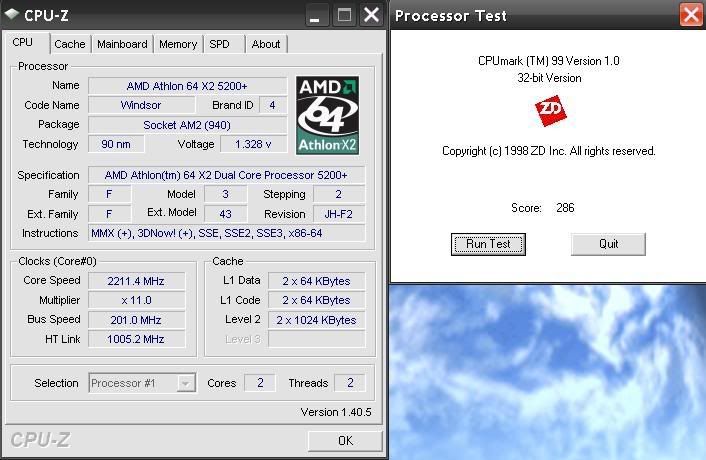Click the Code Name value Windsor
Viewport: 706px width, 460px height.
[141, 105]
